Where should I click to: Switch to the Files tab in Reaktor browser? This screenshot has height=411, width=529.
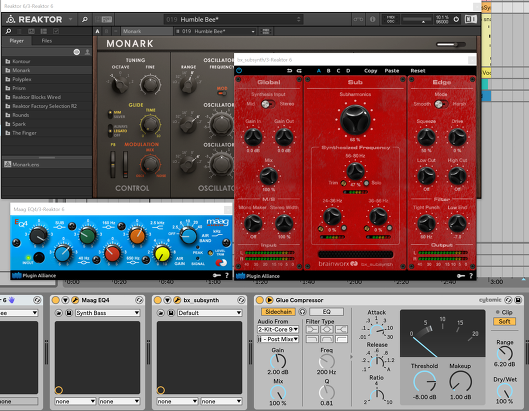47,40
